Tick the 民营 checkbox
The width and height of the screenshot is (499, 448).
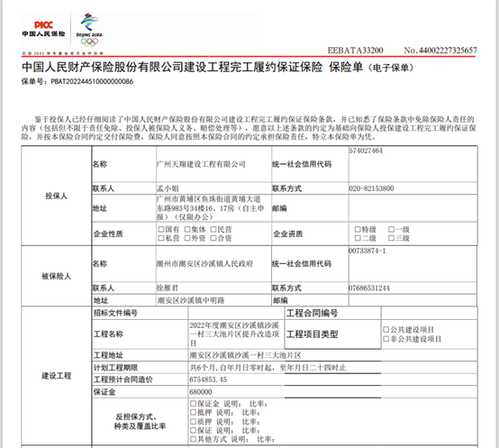click(x=213, y=229)
